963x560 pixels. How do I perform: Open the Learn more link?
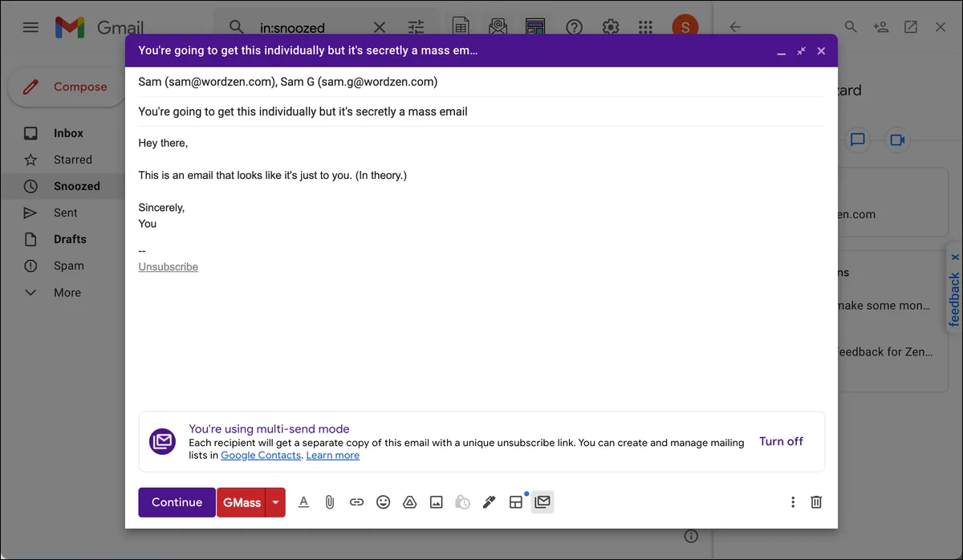[x=333, y=455]
